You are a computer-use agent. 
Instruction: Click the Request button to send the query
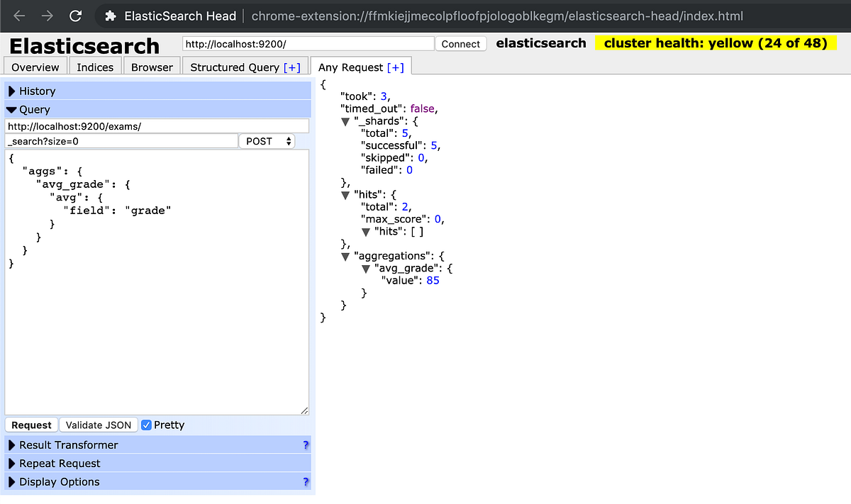[x=30, y=425]
